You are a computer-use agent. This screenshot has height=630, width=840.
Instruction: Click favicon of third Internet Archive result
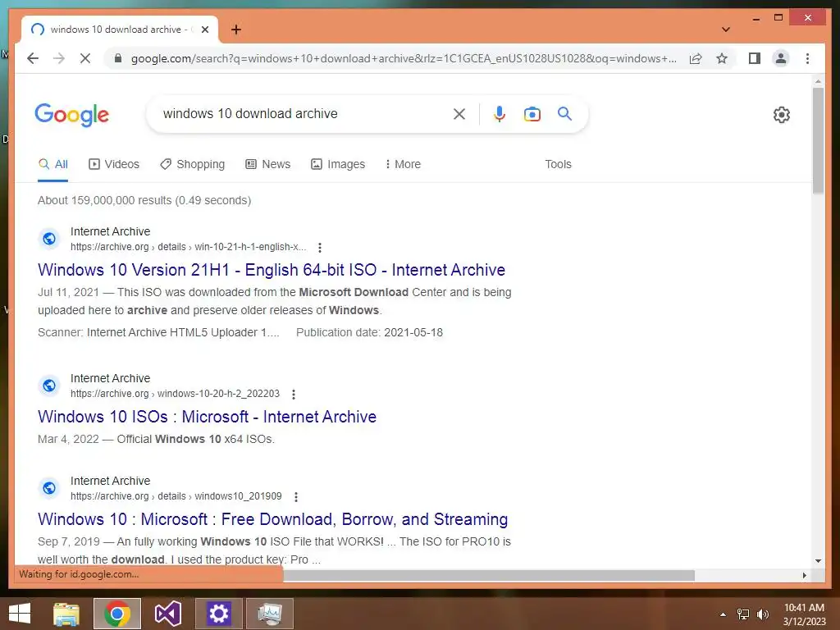click(49, 488)
